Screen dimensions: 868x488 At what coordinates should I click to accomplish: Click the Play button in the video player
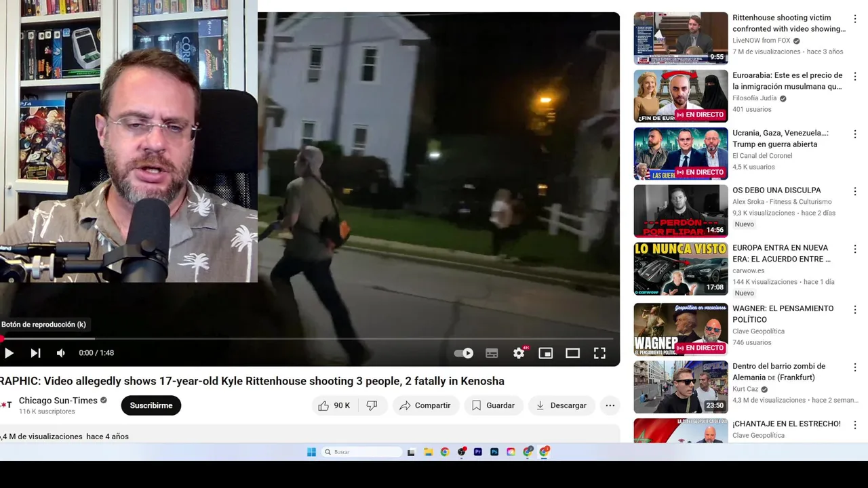(x=9, y=353)
